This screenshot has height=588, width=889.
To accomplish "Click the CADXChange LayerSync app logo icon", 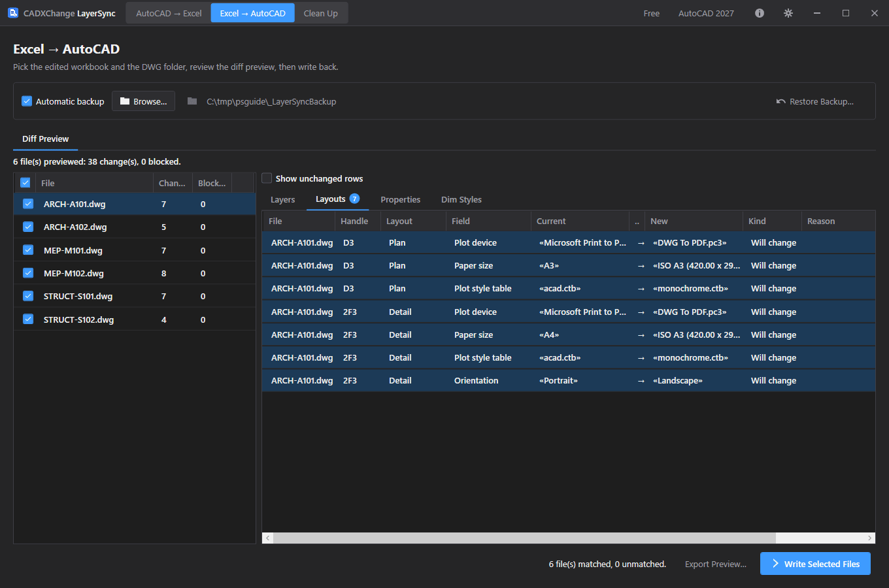I will coord(13,13).
